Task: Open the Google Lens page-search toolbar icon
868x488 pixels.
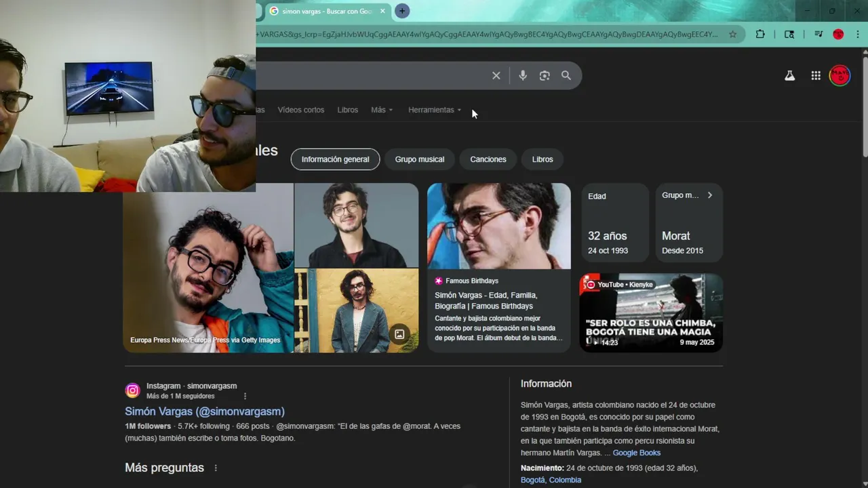Action: tap(789, 34)
